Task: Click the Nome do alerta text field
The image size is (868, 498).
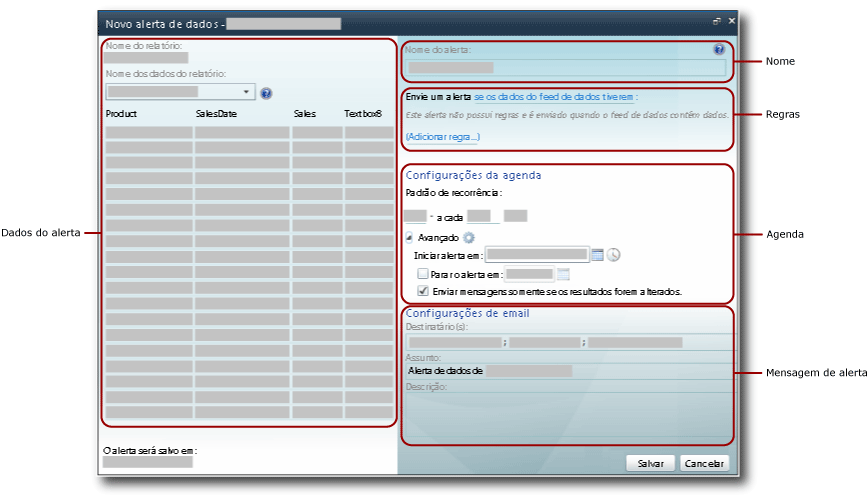Action: click(x=566, y=68)
